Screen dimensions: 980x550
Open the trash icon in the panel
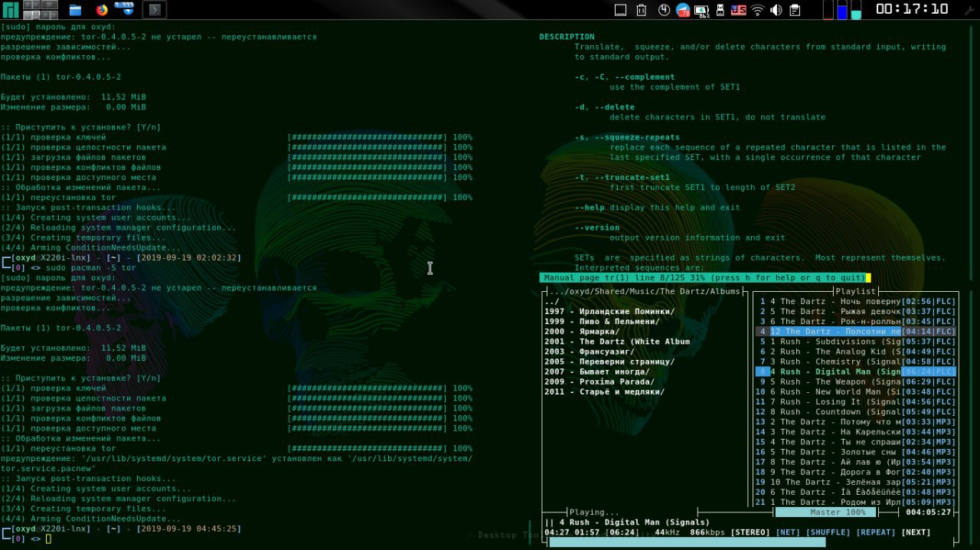pos(642,10)
